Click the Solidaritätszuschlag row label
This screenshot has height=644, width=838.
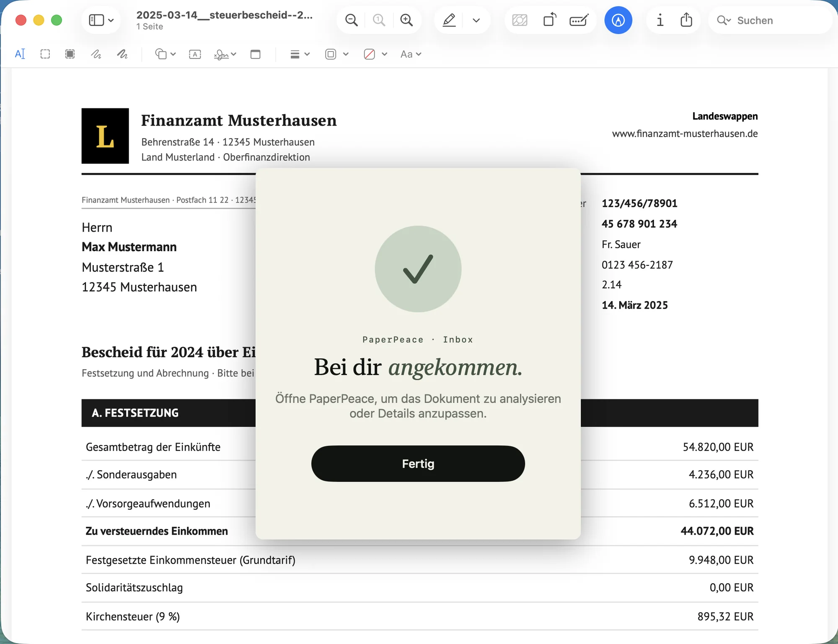(x=134, y=587)
